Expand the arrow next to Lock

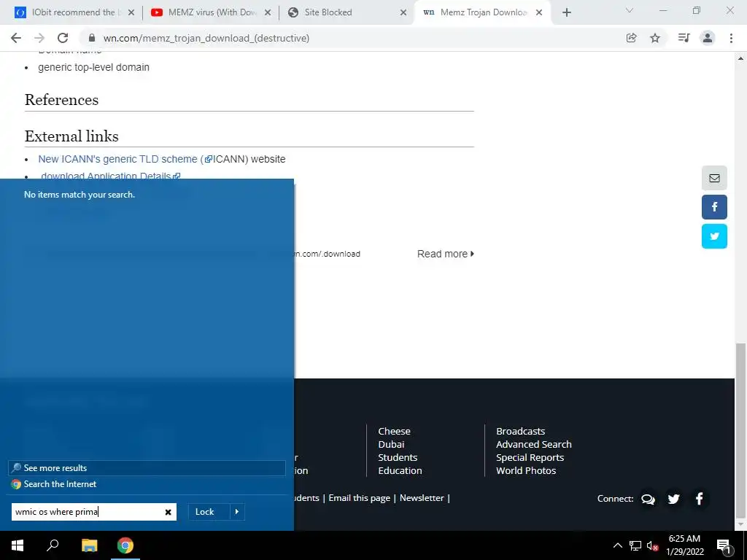coord(237,512)
